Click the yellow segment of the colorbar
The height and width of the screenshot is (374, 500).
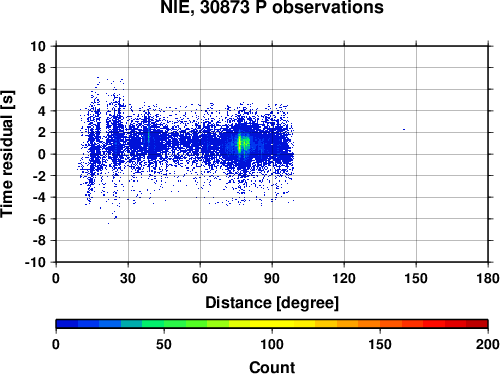click(272, 324)
